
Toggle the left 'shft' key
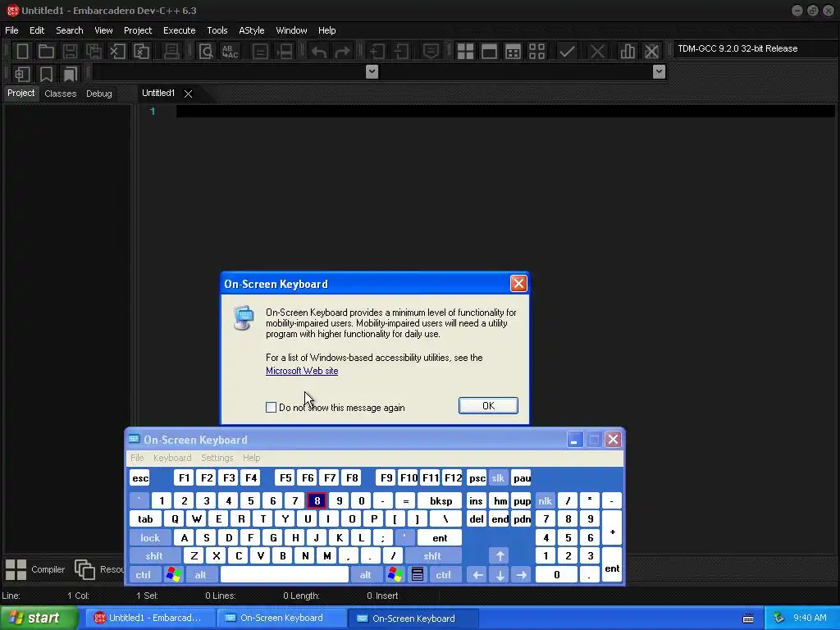click(x=153, y=556)
